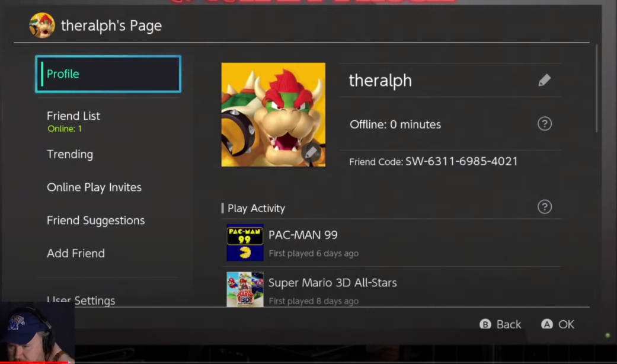Go to the Trending section

click(x=70, y=154)
